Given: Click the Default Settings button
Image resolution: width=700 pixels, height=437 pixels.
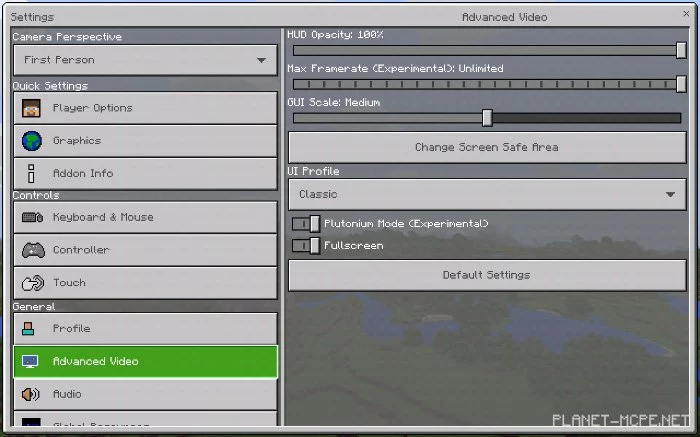Looking at the screenshot, I should (486, 275).
